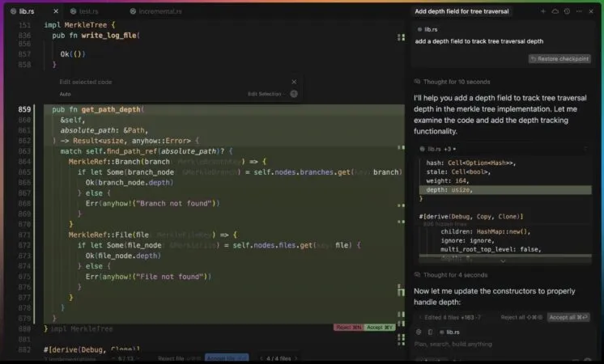The width and height of the screenshot is (604, 364).
Task: Open the lib.rs +3 diff block header
Action: [x=437, y=149]
